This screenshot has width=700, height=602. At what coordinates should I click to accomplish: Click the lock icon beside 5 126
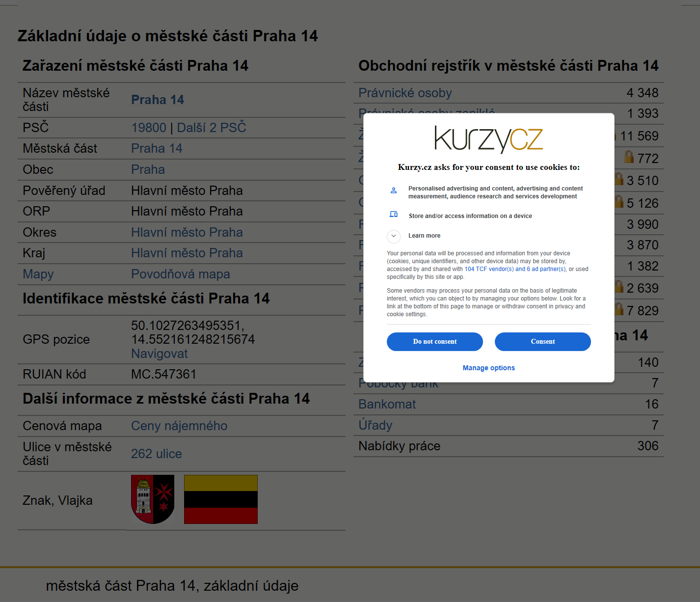tap(619, 201)
